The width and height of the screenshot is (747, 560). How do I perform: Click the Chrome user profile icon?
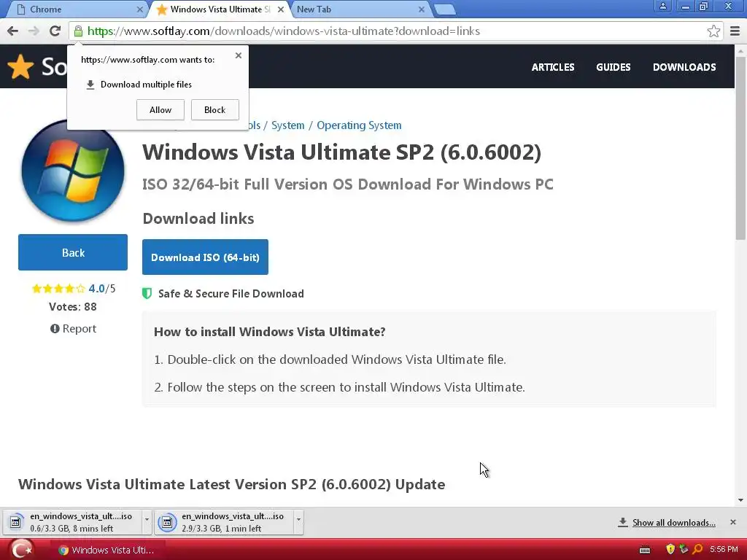(x=662, y=6)
